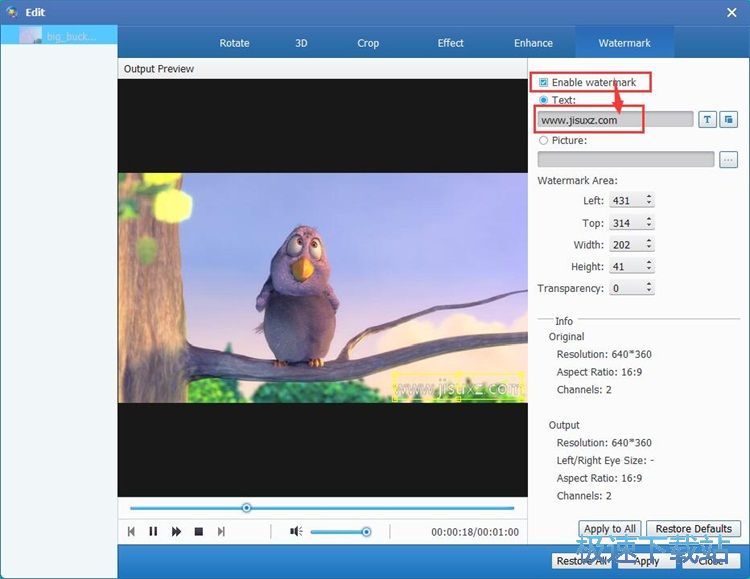The image size is (750, 579).
Task: Switch to the 3D tab
Action: pos(301,43)
